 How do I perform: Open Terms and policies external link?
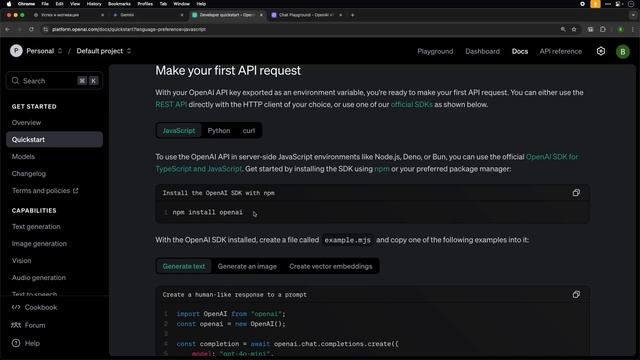45,191
